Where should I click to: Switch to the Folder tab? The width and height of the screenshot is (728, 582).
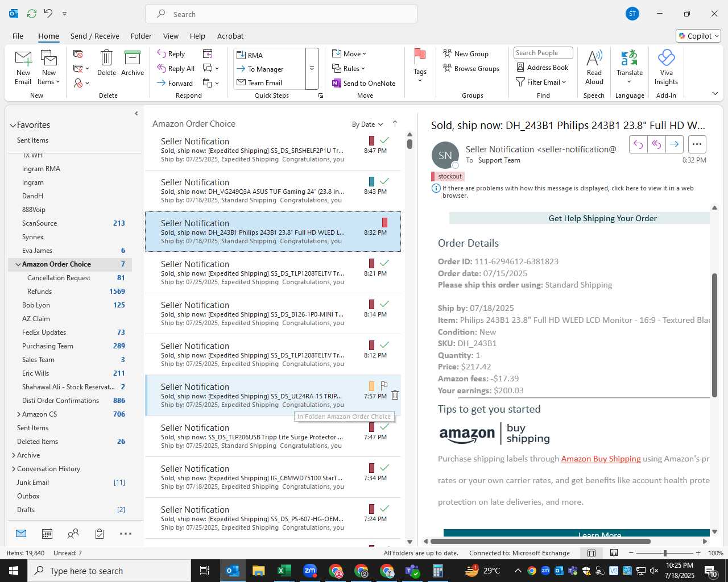[141, 36]
